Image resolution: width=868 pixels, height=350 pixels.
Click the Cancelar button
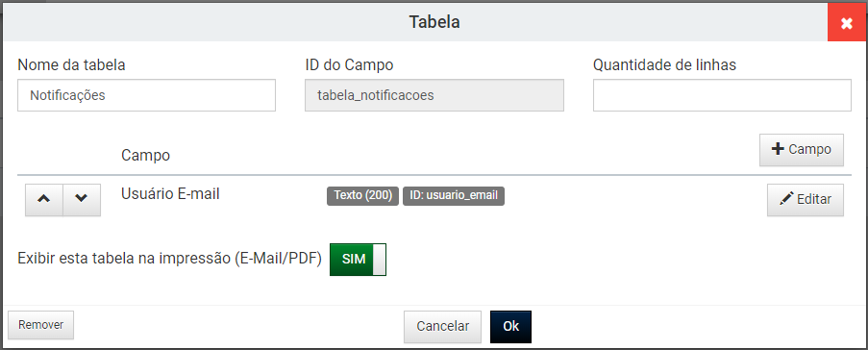tap(443, 327)
